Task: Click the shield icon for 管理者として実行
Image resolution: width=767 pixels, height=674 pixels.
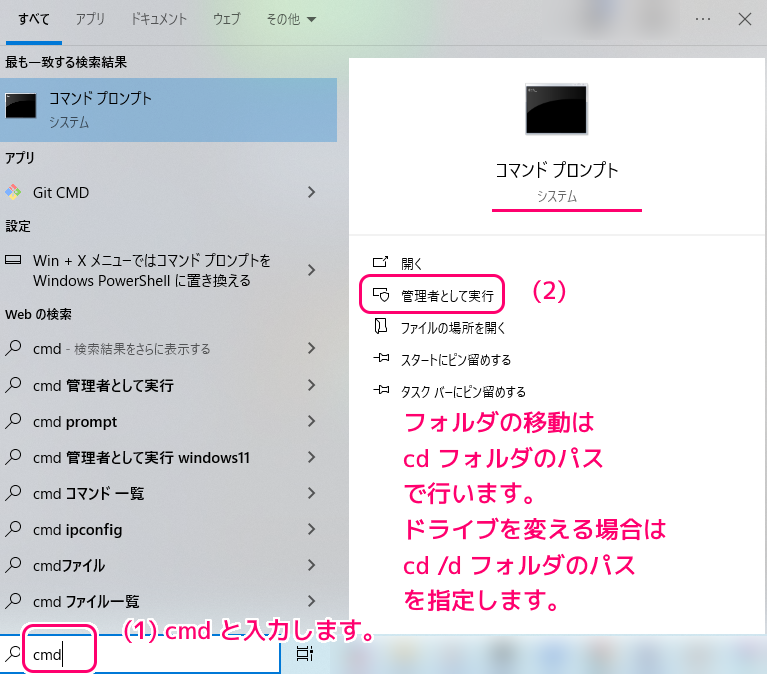Action: [380, 295]
